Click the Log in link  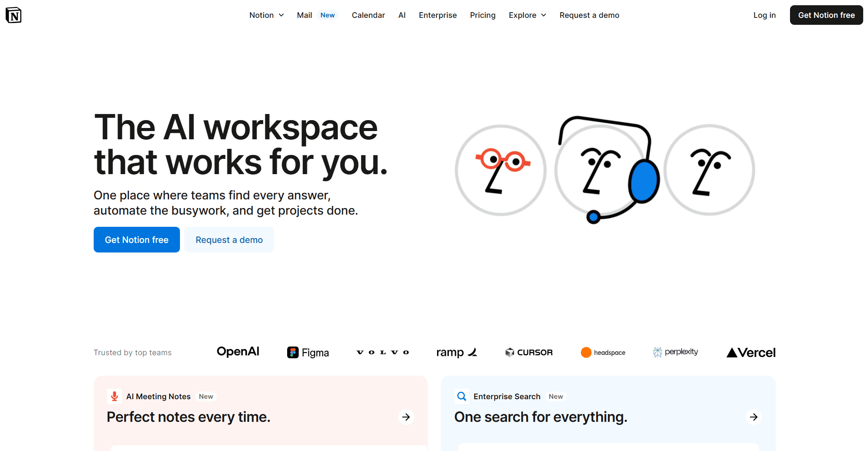coord(764,15)
